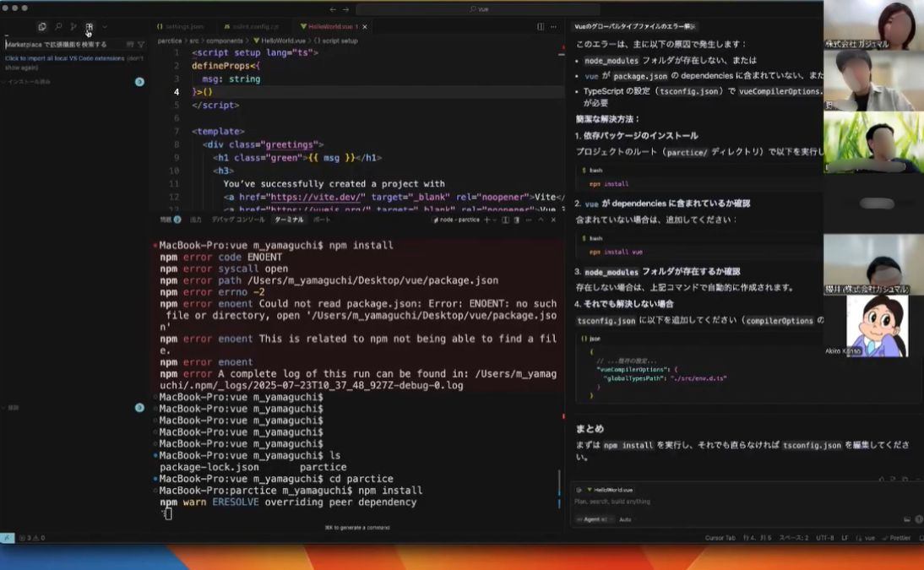Close the terminal panel with X icon
This screenshot has width=924, height=570.
click(553, 220)
